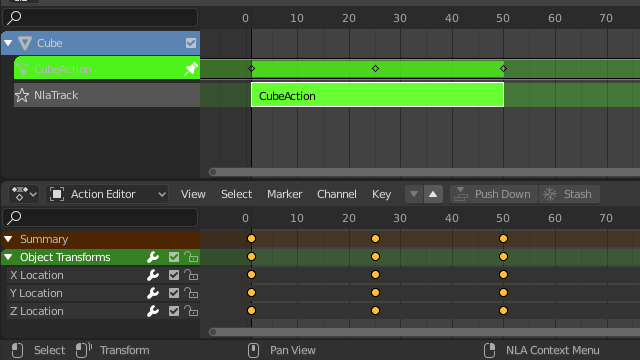The image size is (640, 360).
Task: Uncheck the Cube mute checkbox
Action: click(191, 43)
